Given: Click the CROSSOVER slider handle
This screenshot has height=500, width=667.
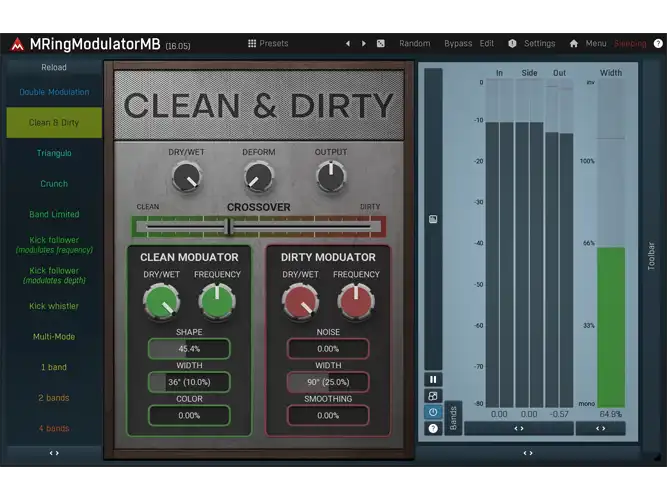Looking at the screenshot, I should click(229, 227).
